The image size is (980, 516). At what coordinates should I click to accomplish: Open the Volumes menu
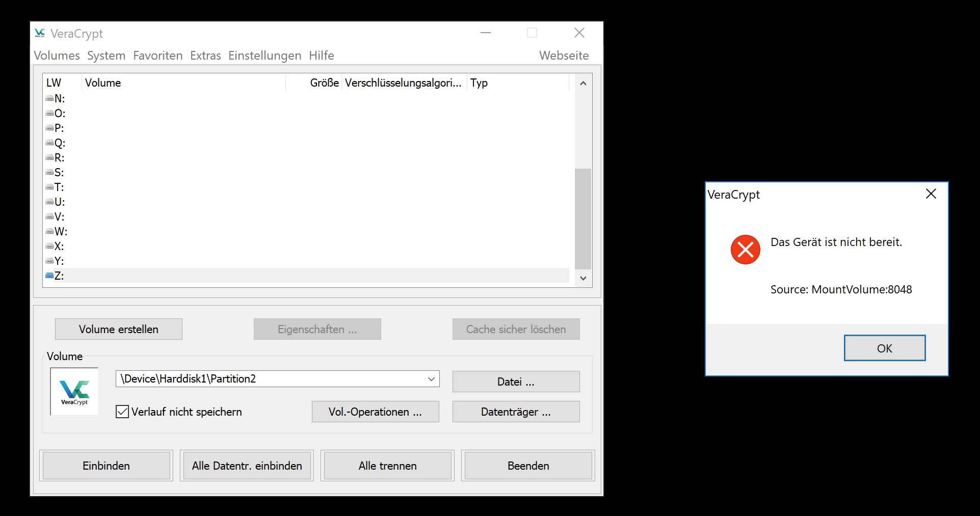point(57,56)
